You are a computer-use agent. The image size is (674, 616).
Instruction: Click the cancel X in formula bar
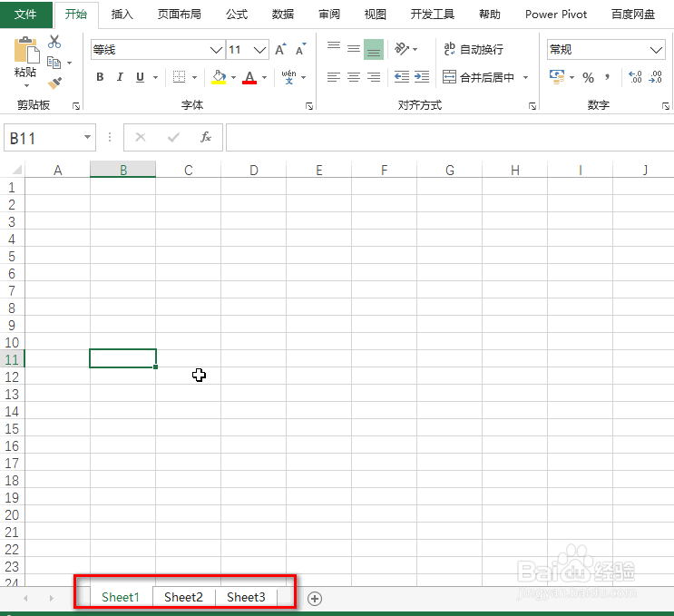(141, 138)
